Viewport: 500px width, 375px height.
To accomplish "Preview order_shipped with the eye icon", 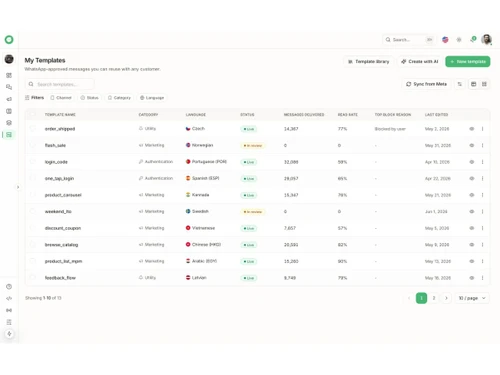I will pos(472,129).
